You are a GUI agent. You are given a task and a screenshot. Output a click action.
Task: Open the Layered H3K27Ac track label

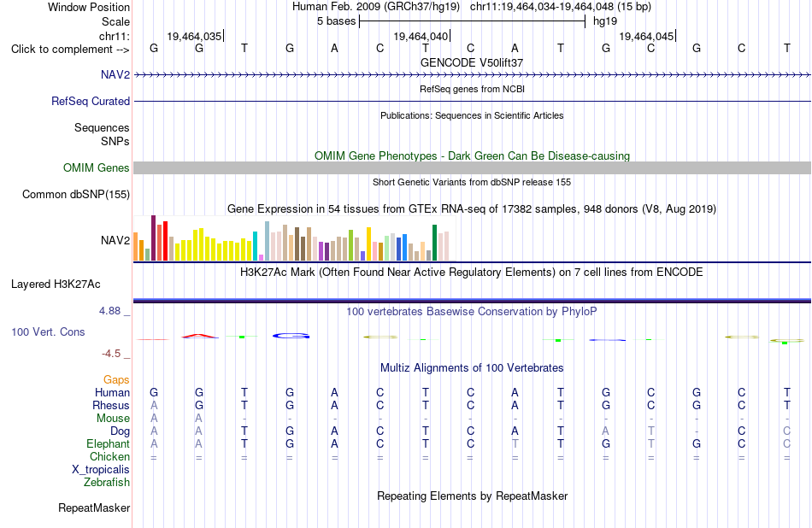point(56,284)
